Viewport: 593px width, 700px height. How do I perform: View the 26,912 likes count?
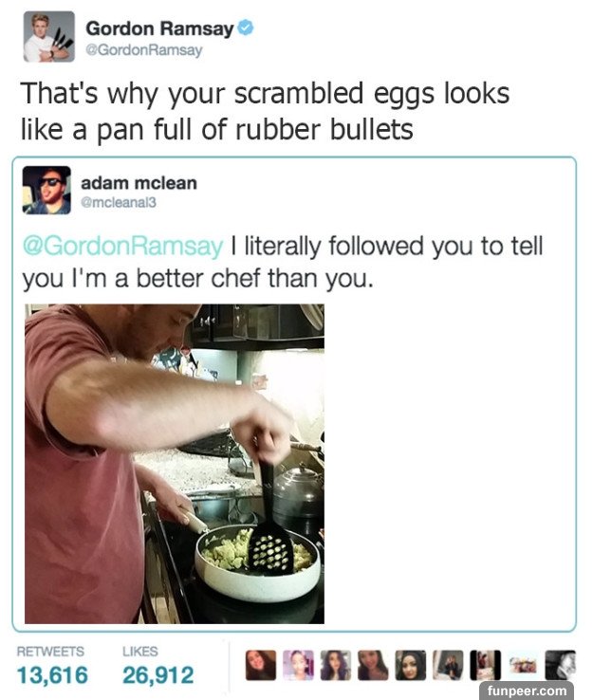(x=158, y=675)
